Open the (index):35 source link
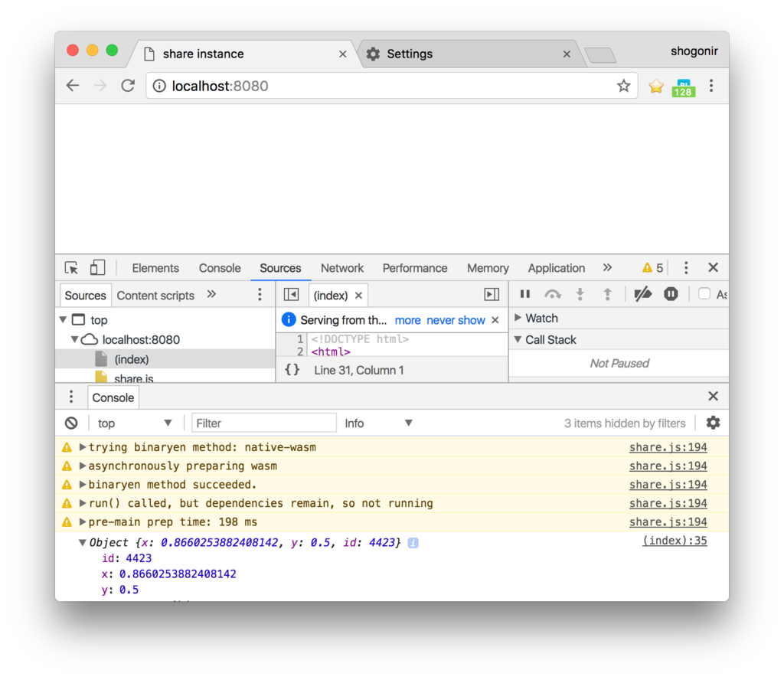This screenshot has width=784, height=680. point(675,541)
